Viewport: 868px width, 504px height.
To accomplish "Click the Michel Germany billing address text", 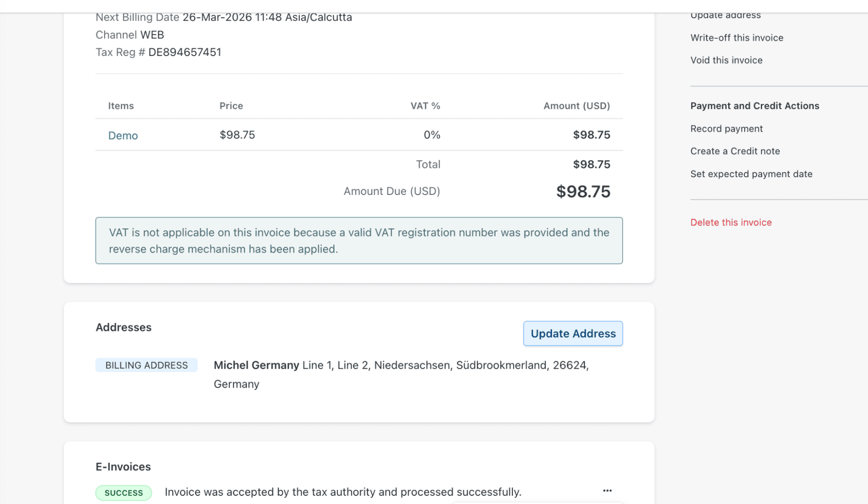I will [x=256, y=365].
